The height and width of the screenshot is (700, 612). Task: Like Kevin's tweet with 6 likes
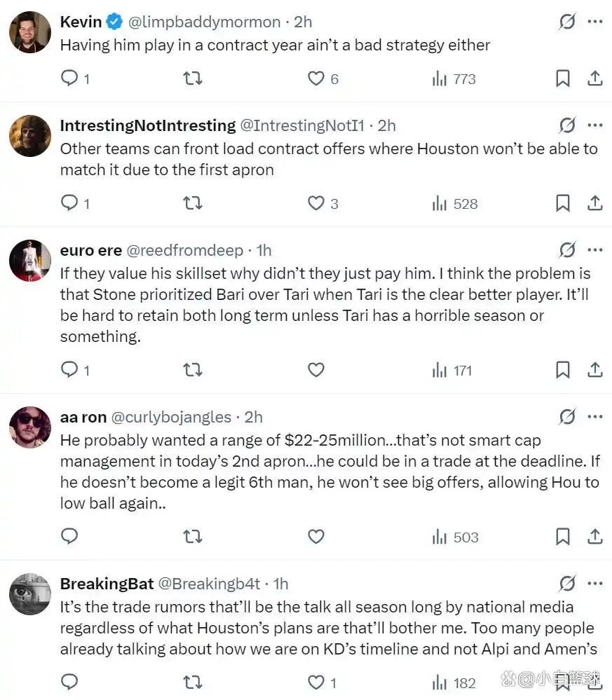click(316, 78)
